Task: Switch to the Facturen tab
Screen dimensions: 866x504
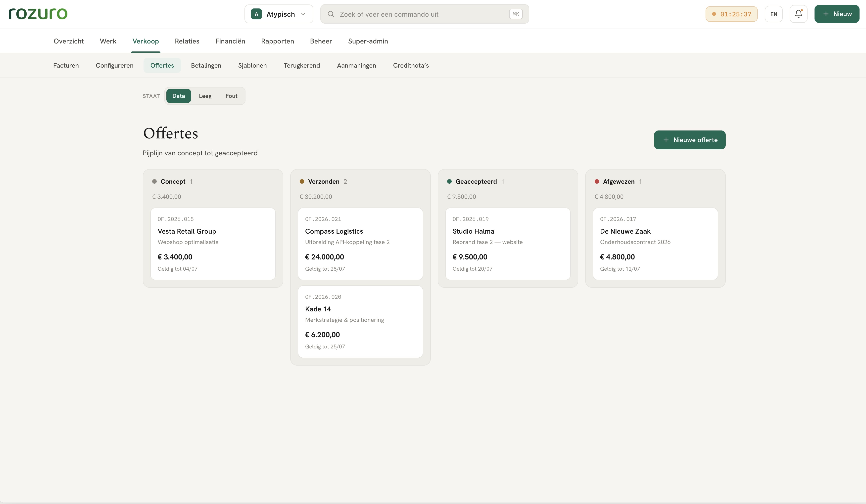Action: (x=66, y=65)
